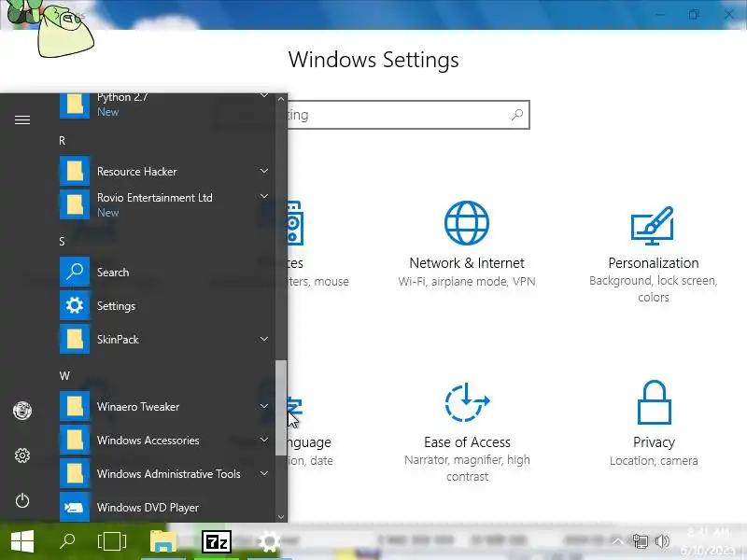
Task: Click the magnifier in settings search box
Action: click(517, 115)
